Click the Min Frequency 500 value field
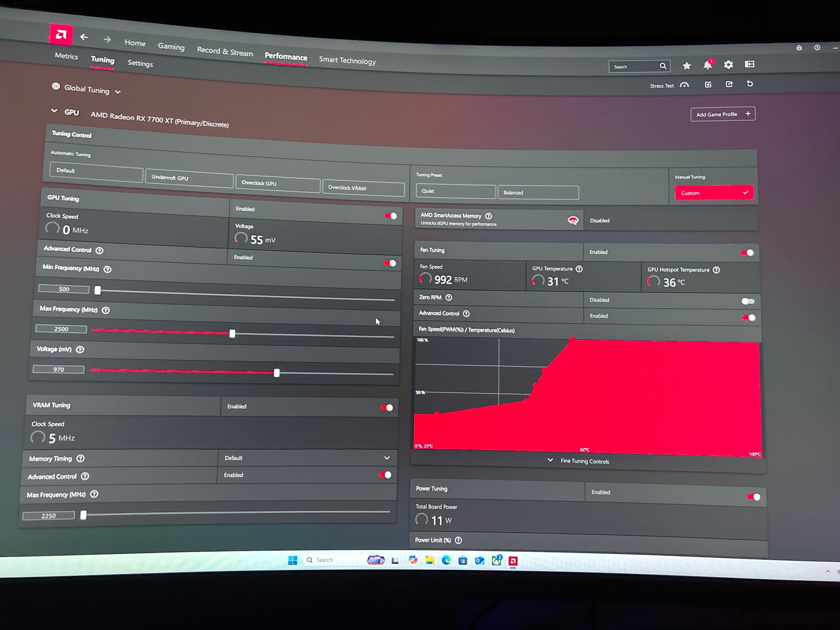This screenshot has height=630, width=840. click(64, 289)
